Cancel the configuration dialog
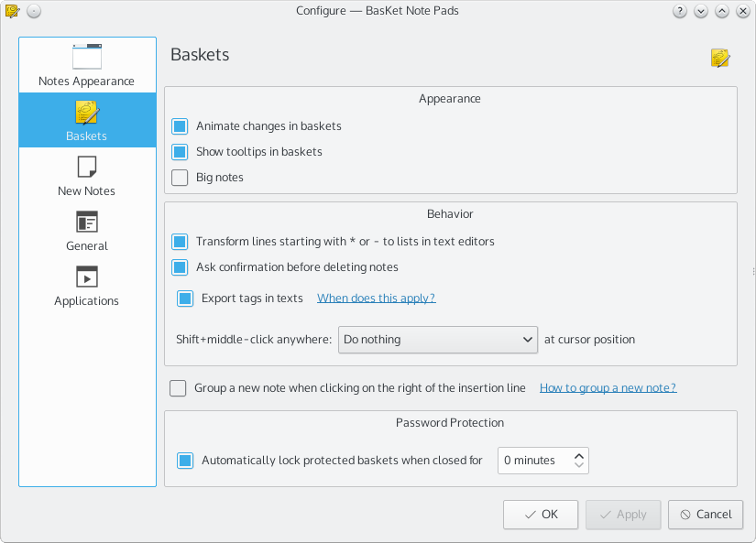 [706, 515]
